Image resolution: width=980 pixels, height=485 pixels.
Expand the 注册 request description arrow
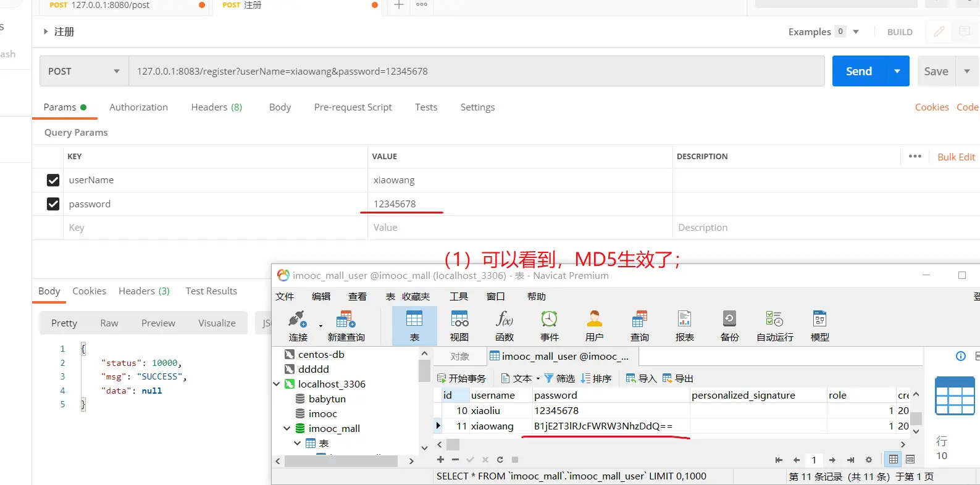pos(45,31)
